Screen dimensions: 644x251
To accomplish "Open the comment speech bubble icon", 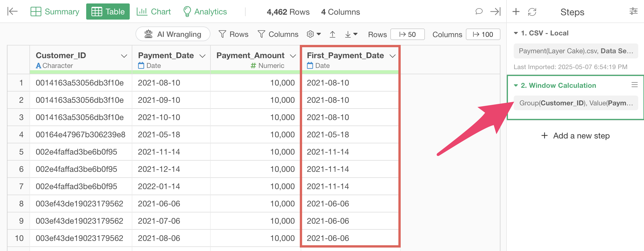I will coord(479,12).
